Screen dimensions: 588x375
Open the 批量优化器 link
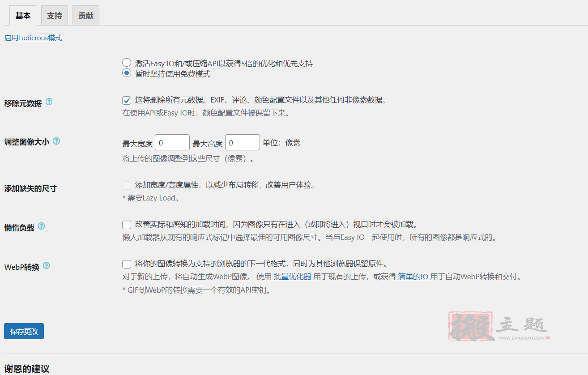[x=293, y=277]
